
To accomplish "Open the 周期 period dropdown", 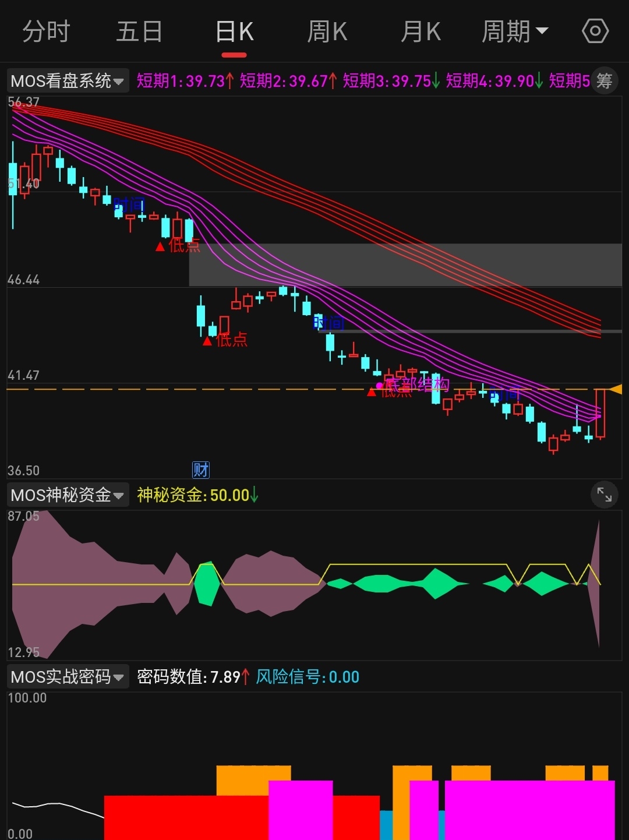I will point(515,31).
